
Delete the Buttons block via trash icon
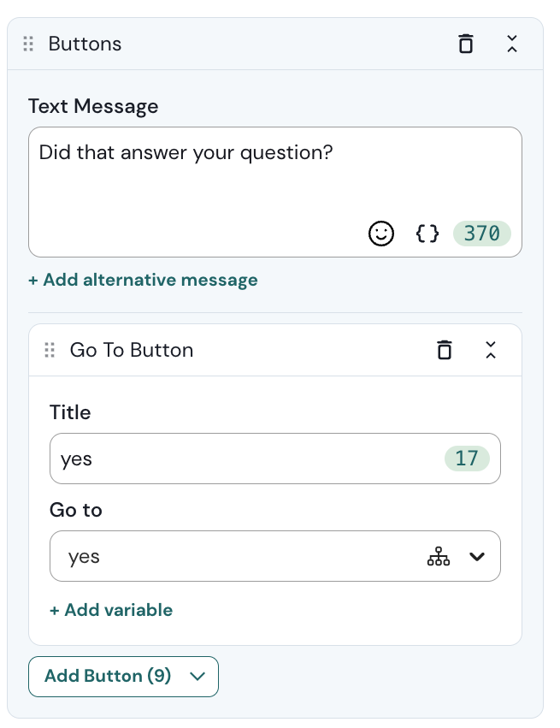[466, 44]
